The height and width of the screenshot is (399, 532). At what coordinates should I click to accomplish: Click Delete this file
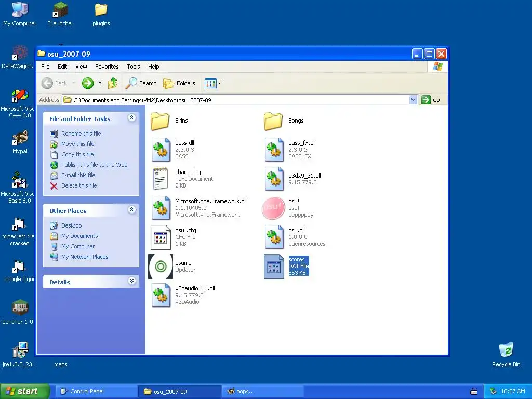(79, 185)
